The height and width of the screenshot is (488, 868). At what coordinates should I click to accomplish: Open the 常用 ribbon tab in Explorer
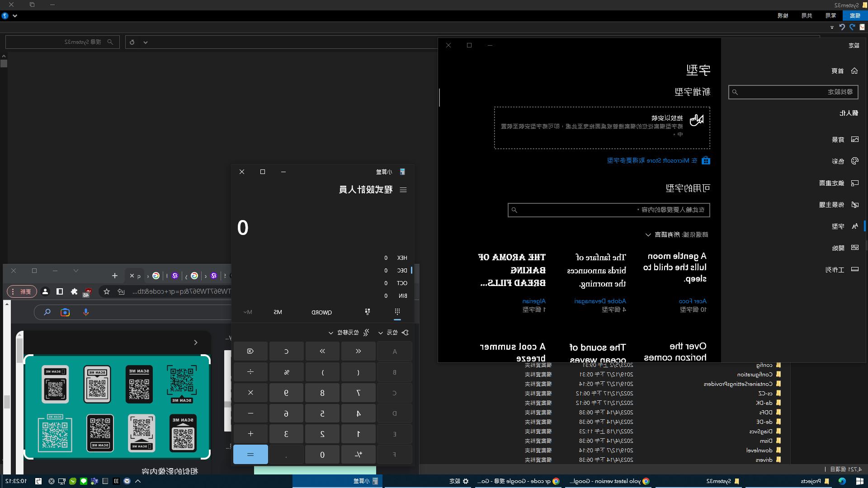[x=831, y=15]
